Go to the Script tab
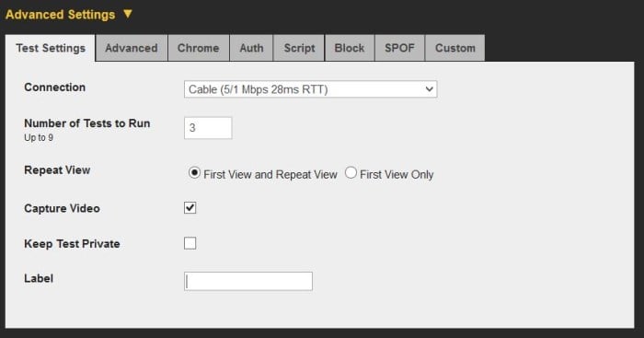Image resolution: width=644 pixels, height=338 pixels. [299, 48]
